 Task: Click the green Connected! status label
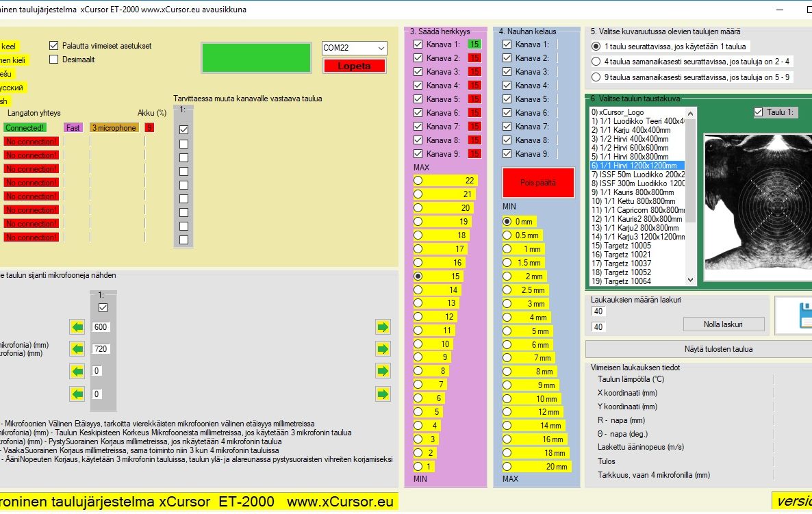pos(25,128)
